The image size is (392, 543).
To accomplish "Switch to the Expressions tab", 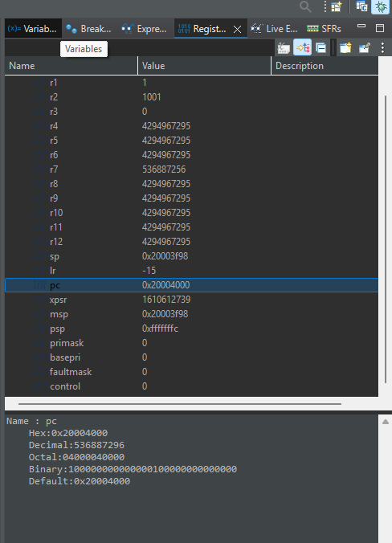I will (x=144, y=29).
